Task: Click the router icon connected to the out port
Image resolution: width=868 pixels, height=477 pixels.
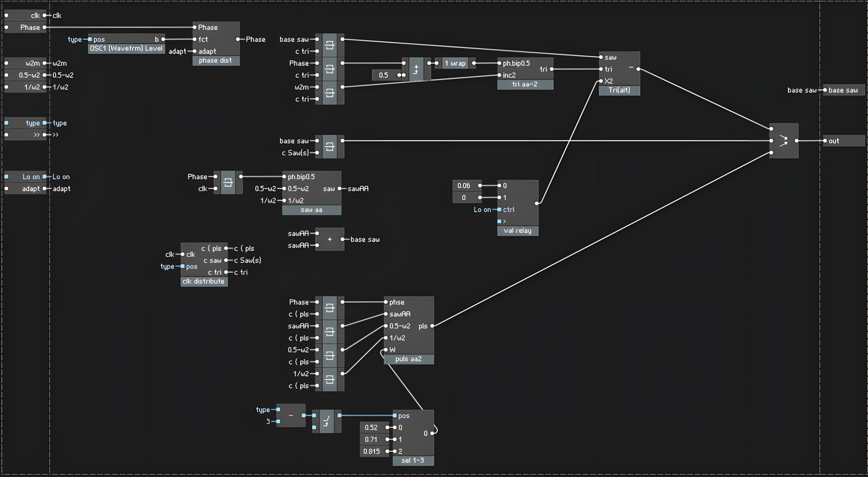Action: (784, 141)
